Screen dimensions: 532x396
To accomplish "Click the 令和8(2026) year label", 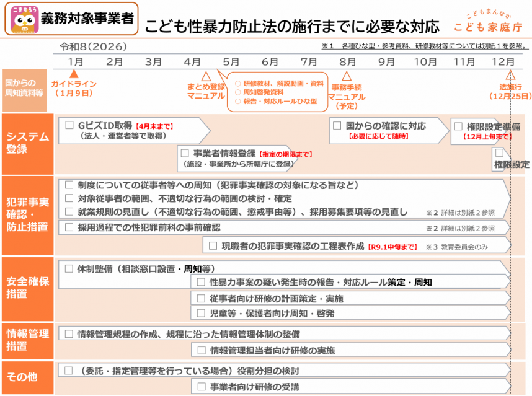I will (93, 46).
